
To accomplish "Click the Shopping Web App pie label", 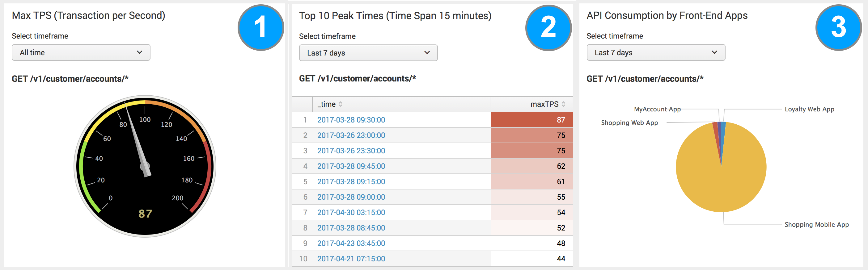I will [629, 123].
